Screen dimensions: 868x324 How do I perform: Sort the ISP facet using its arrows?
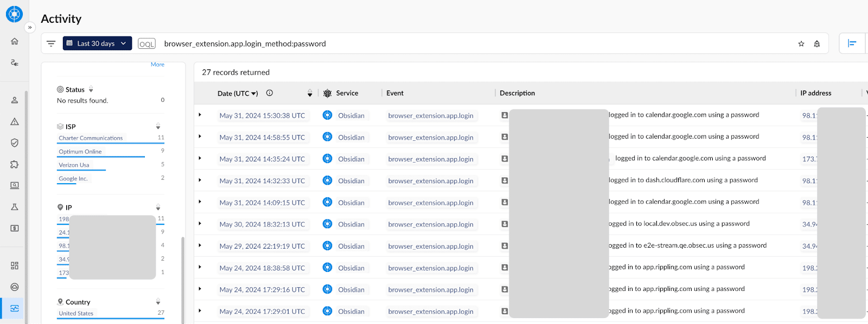click(158, 126)
